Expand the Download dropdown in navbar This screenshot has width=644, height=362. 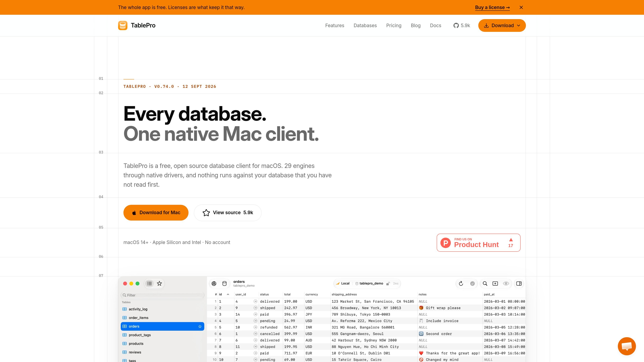[502, 25]
